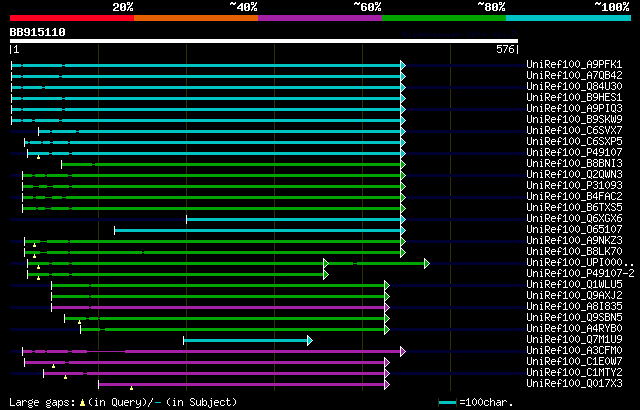This screenshot has width=640, height=410.
Task: Click the UniRef100_A4RYB0 label
Action: pyautogui.click(x=574, y=329)
